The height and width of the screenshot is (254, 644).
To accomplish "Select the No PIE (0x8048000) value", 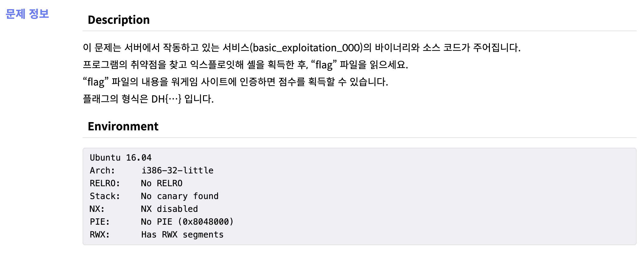I will coord(187,222).
